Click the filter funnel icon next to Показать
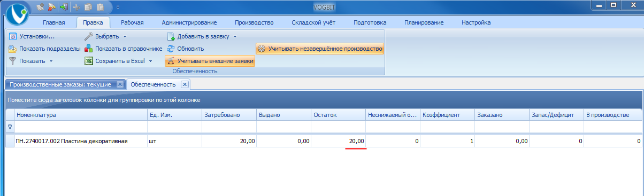The height and width of the screenshot is (196, 644). tap(13, 61)
